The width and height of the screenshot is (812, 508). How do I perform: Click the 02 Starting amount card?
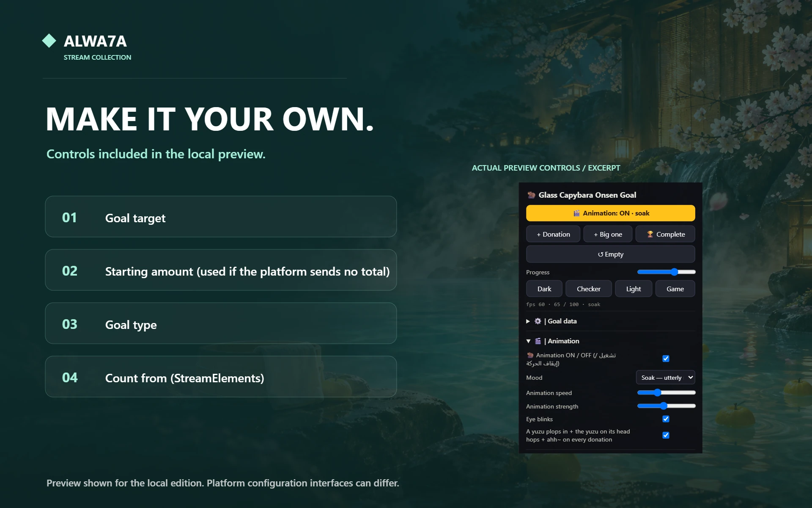tap(221, 270)
